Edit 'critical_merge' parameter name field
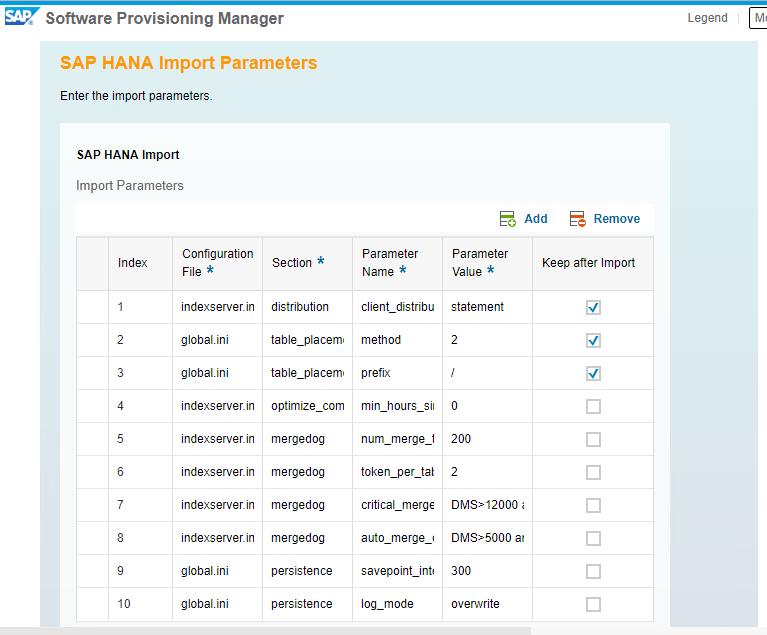 click(397, 505)
